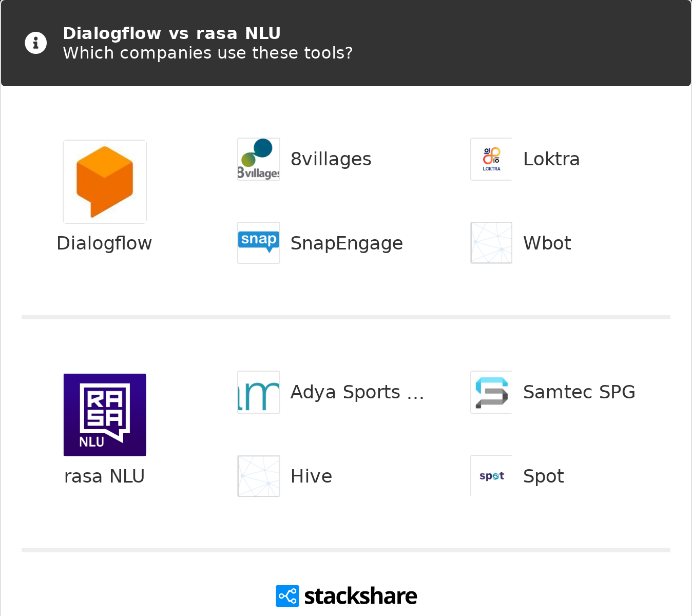Click the Samtec SPG logo

pyautogui.click(x=491, y=392)
